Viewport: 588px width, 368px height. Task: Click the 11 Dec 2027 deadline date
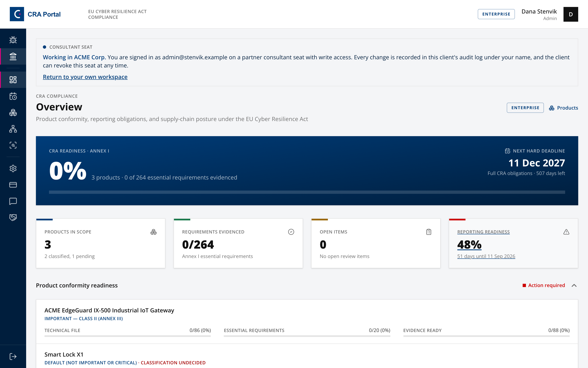pos(537,163)
